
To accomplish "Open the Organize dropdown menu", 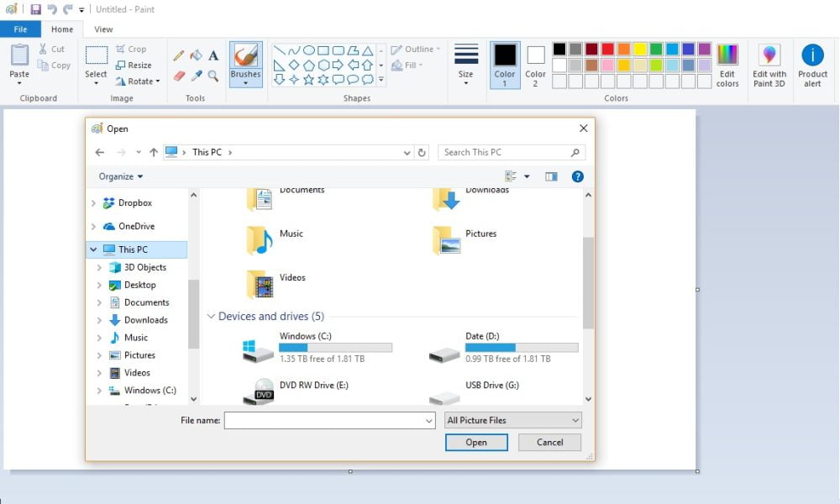I will (x=121, y=176).
